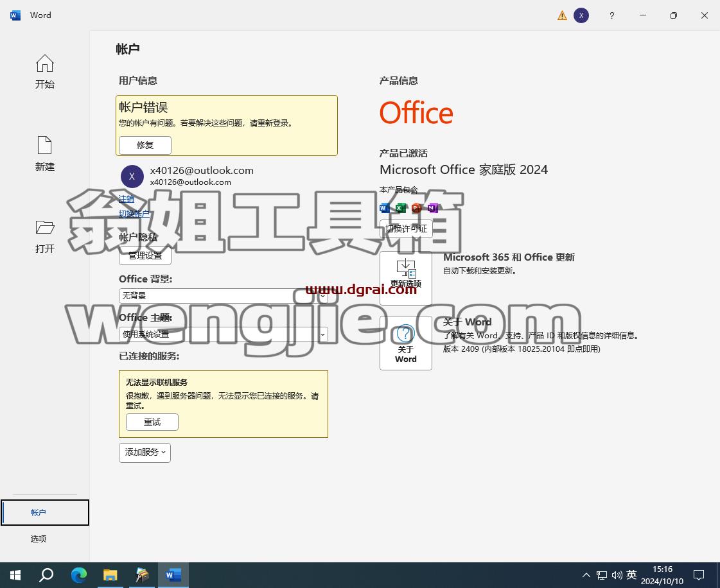Open taskbar search magnifier
Viewport: 720px width, 588px height.
coord(46,575)
